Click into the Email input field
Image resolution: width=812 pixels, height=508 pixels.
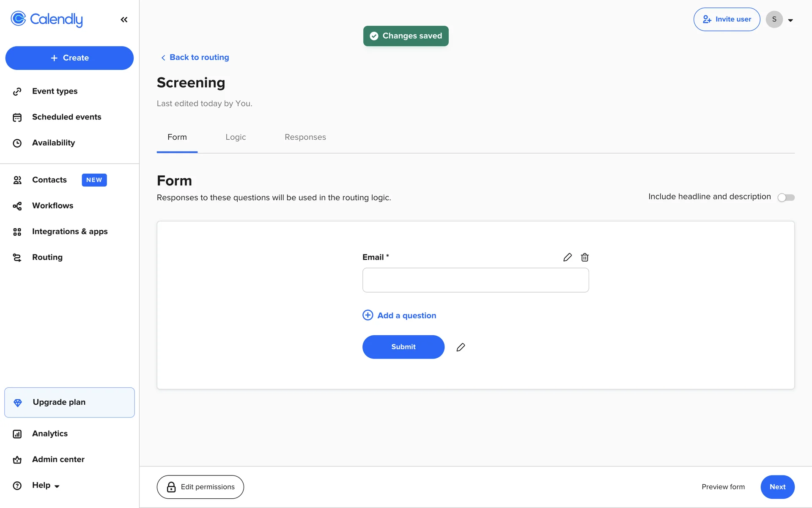point(475,280)
